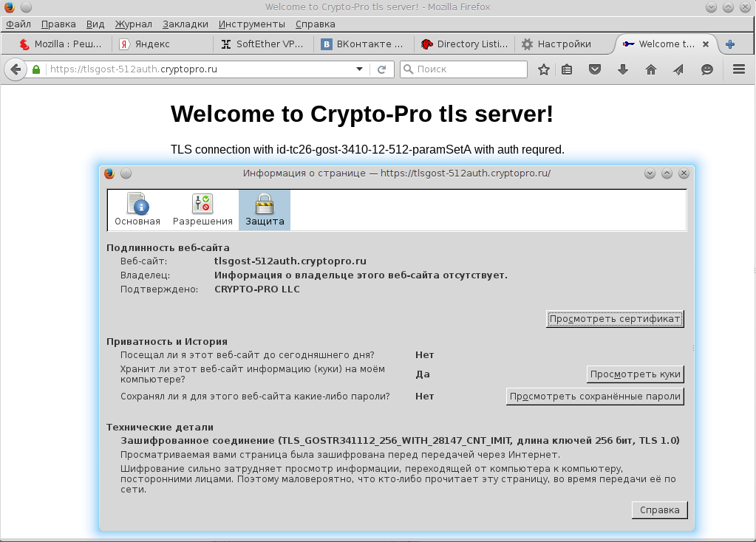This screenshot has width=756, height=542.
Task: Click the tlsgost-512auth.cryptopro.ru website value
Action: [x=290, y=261]
